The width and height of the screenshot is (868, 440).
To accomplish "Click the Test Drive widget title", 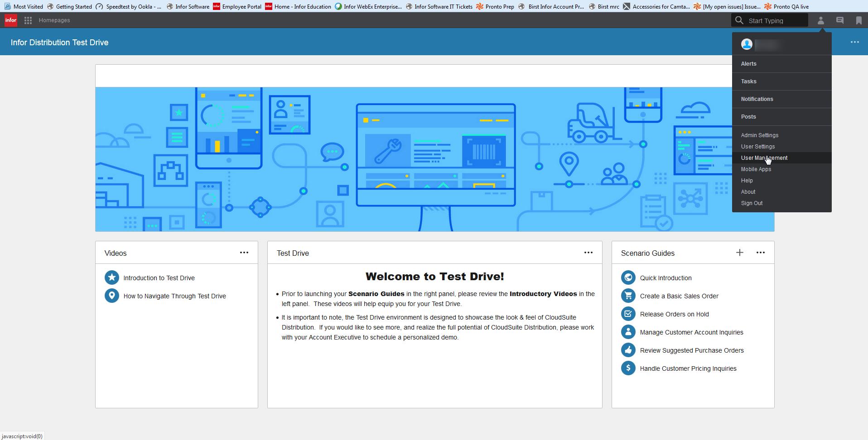I will pos(293,253).
